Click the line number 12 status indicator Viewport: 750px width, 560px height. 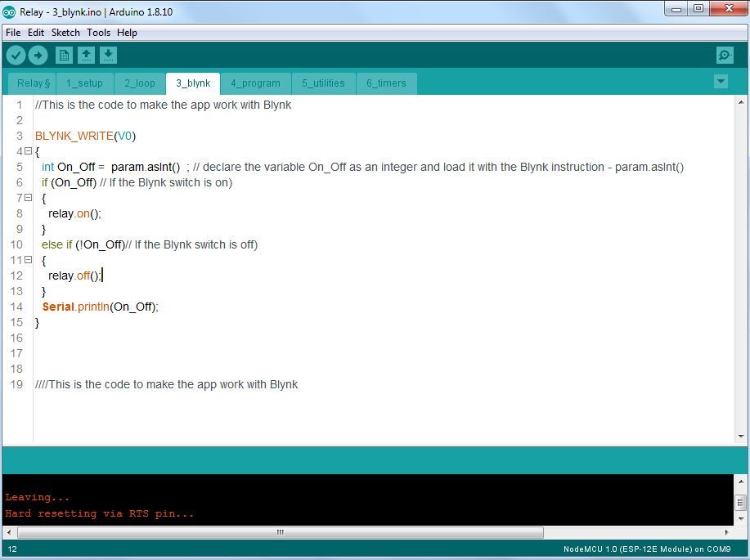point(12,549)
